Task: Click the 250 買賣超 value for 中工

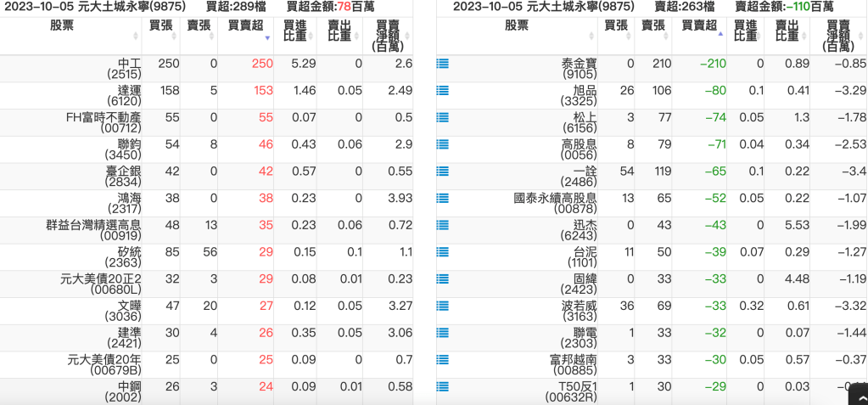Action: tap(262, 64)
